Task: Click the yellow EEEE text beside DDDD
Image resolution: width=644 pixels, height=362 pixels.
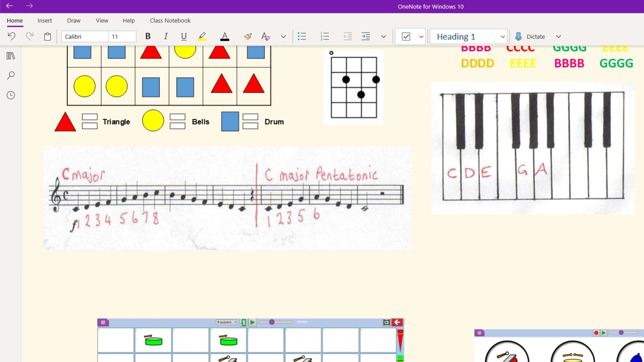Action: point(523,63)
